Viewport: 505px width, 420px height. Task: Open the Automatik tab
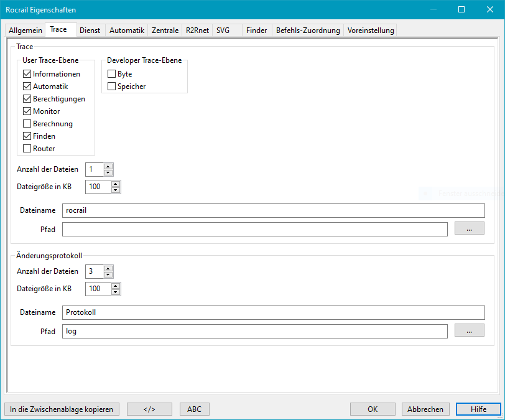(x=127, y=30)
